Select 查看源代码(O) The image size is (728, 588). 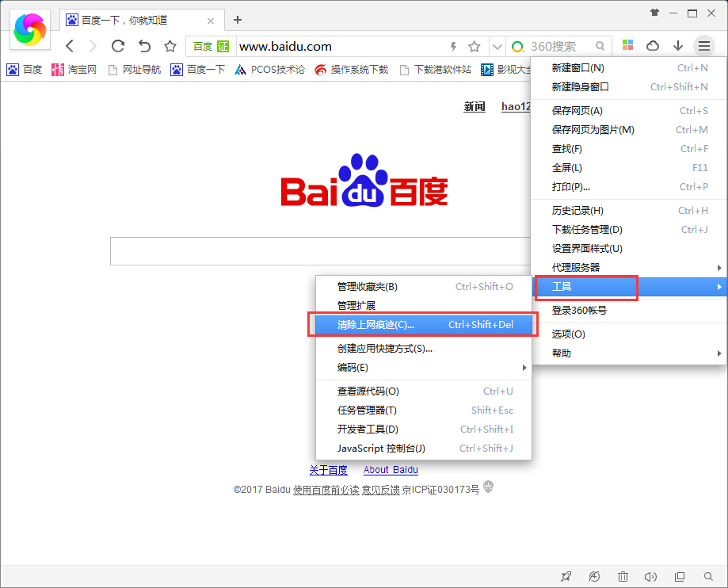click(424, 391)
